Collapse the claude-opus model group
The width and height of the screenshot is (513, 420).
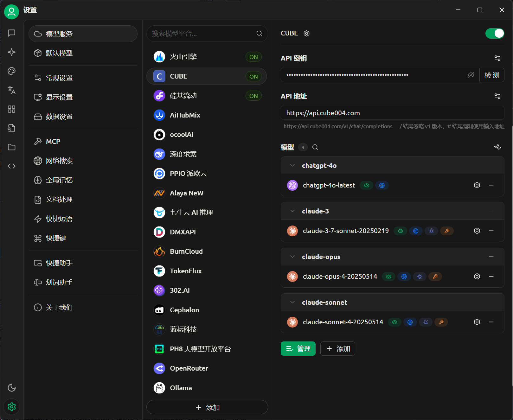(292, 257)
